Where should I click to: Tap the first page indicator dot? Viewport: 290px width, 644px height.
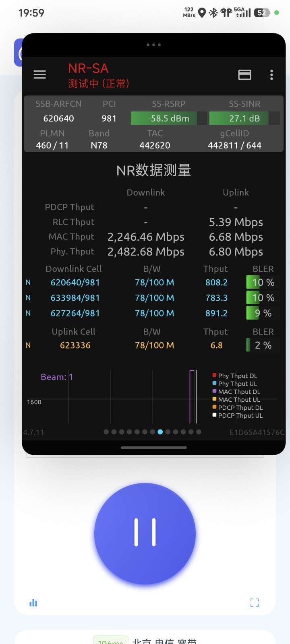(x=106, y=432)
